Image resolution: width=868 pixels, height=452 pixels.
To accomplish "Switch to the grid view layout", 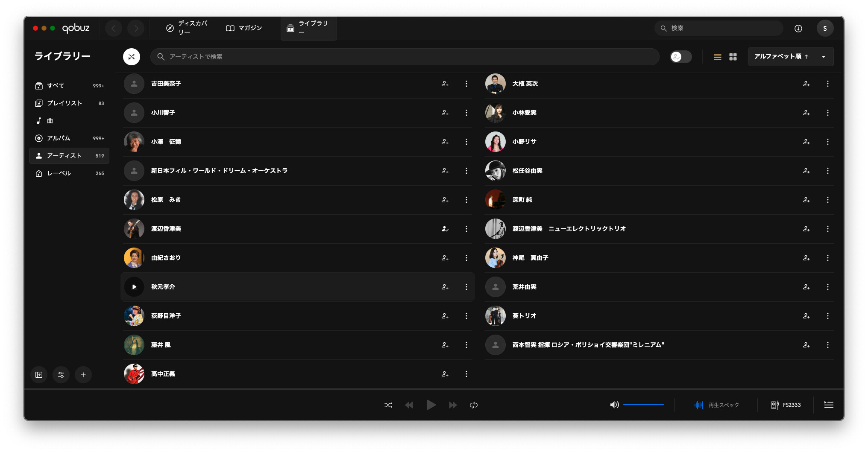I will (x=733, y=57).
